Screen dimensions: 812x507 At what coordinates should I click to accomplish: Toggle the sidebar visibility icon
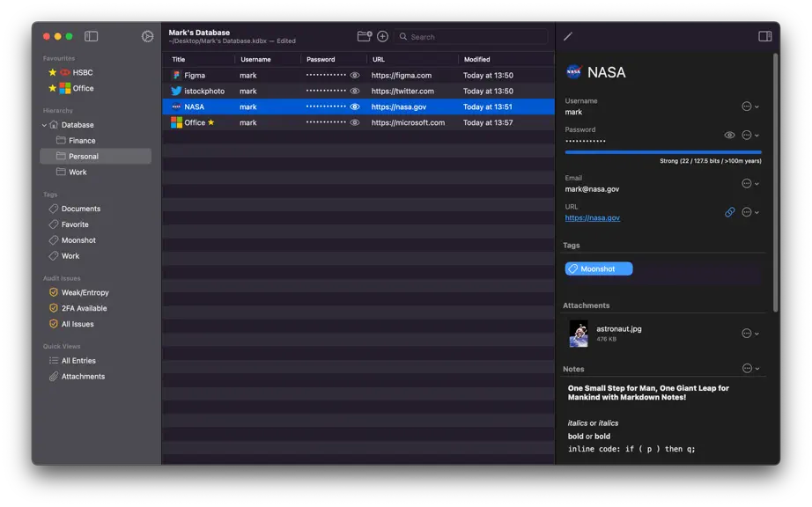[91, 36]
